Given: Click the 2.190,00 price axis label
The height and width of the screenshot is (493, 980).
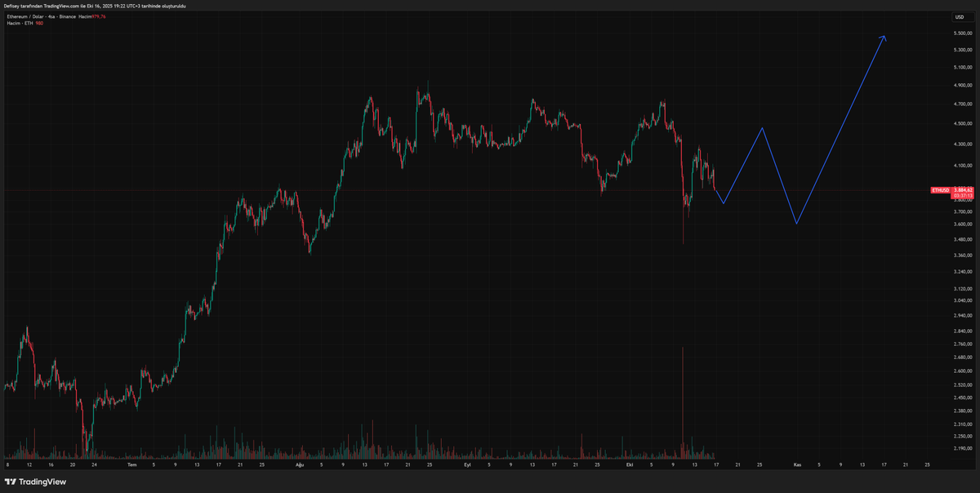Looking at the screenshot, I should (x=962, y=448).
